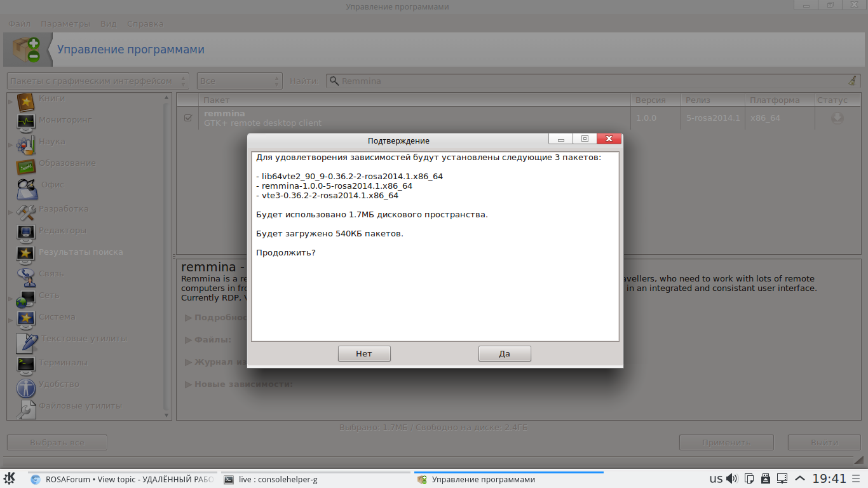Screen dimensions: 868x488
Task: Open the package type filter dropdown
Action: point(98,81)
